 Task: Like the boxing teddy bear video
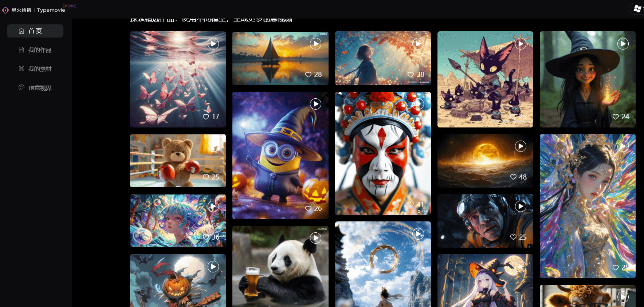[206, 177]
